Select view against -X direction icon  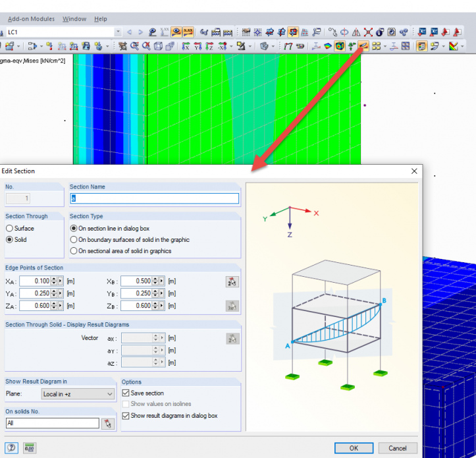tap(223, 46)
